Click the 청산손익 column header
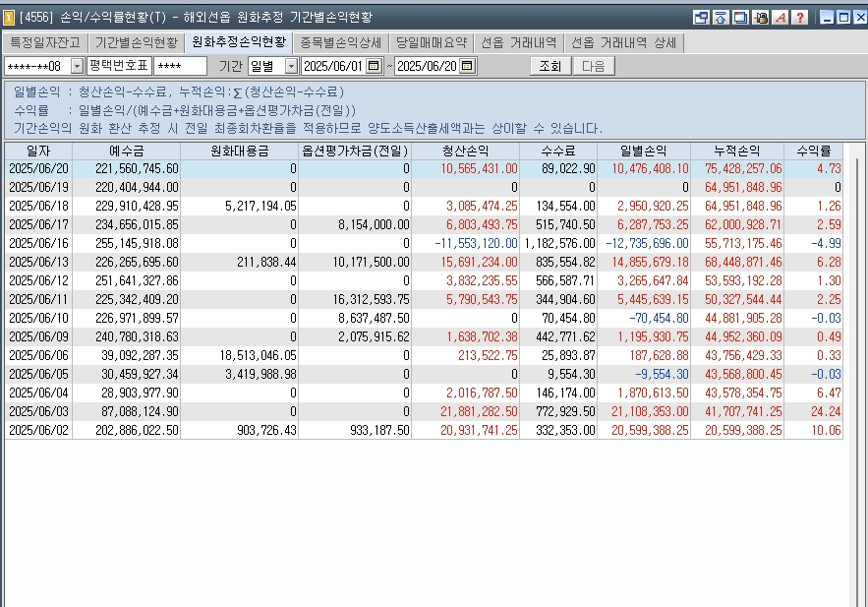868x607 pixels. point(466,152)
